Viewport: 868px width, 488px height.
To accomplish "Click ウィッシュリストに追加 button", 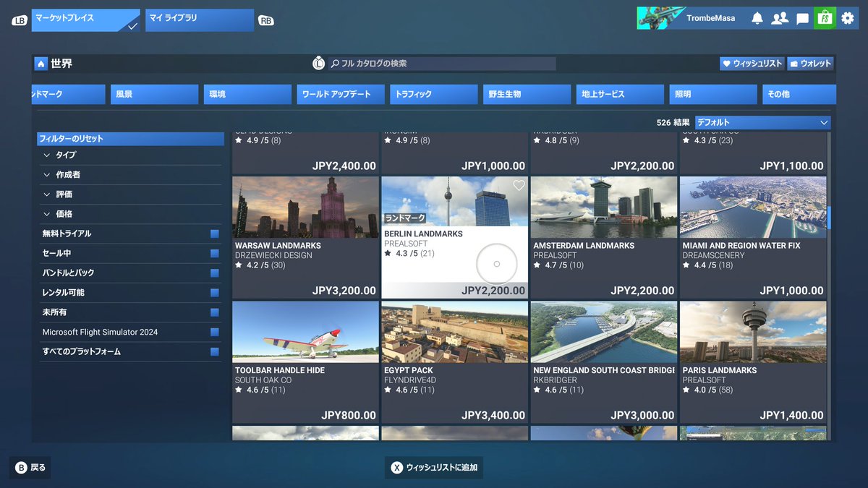I will pyautogui.click(x=434, y=468).
